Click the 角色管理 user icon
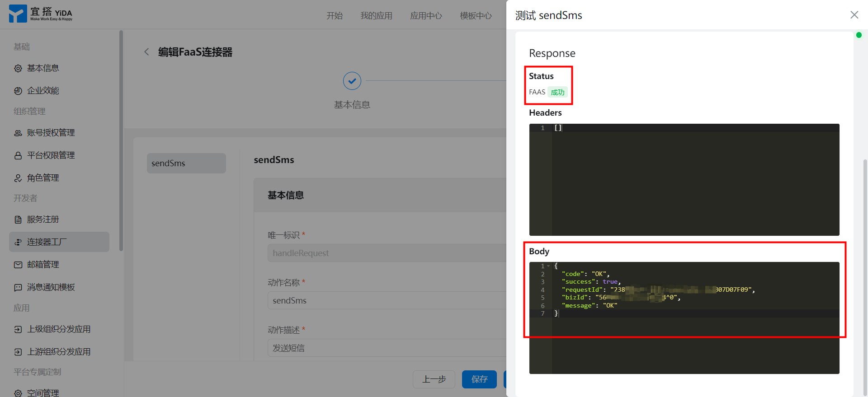Viewport: 868px width, 397px height. pyautogui.click(x=18, y=178)
